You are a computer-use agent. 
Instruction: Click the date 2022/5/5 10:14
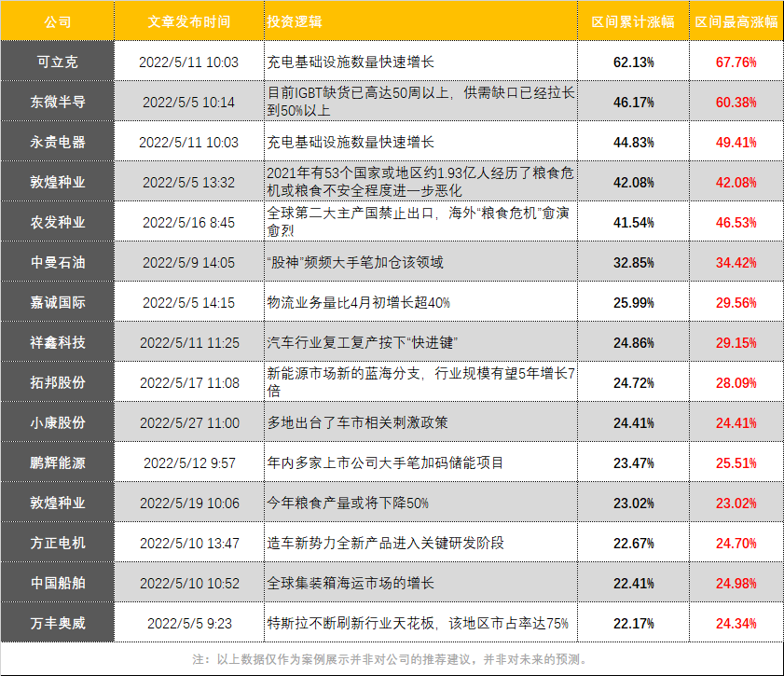pos(189,102)
